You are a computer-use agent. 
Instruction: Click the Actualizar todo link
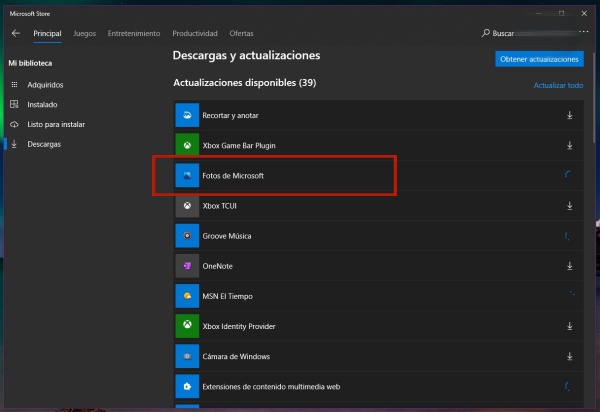coord(558,85)
